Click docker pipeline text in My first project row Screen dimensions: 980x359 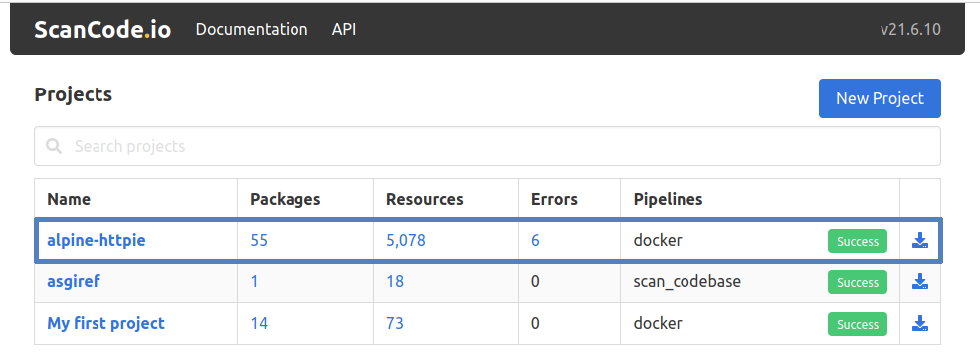[x=658, y=323]
